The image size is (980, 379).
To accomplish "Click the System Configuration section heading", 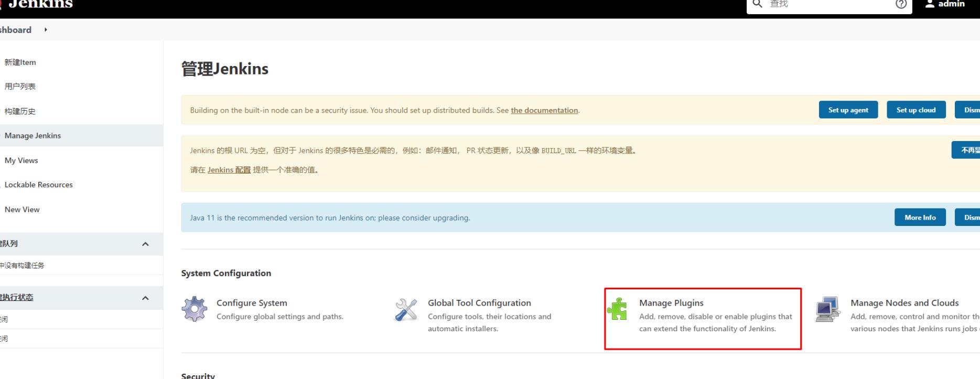I will coord(226,273).
